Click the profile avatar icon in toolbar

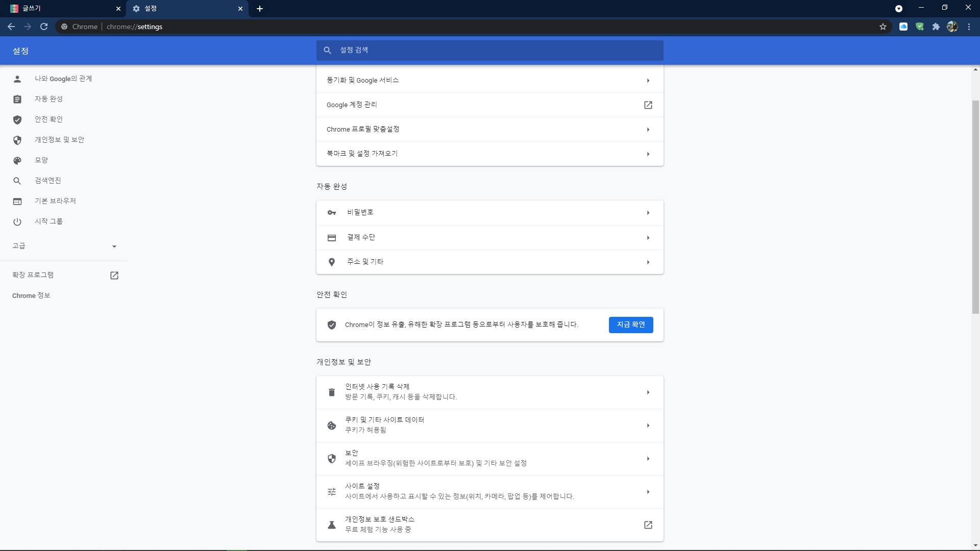952,27
